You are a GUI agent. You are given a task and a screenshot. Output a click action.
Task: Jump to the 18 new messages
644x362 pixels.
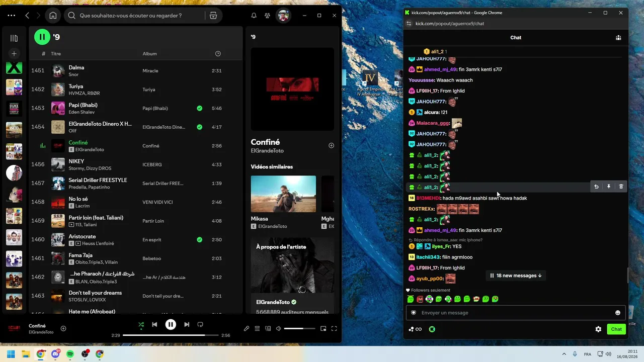[516, 276]
